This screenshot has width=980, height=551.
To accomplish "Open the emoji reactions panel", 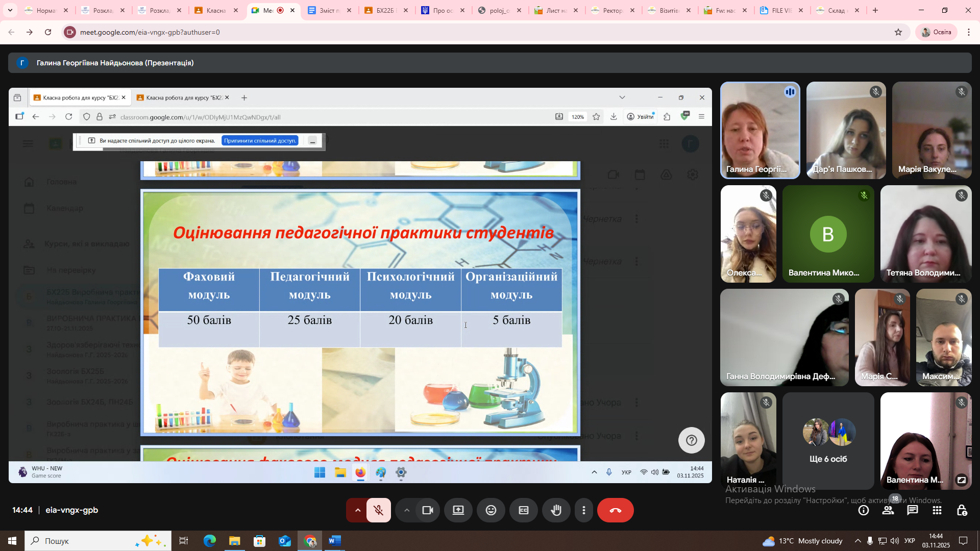I will 491,510.
